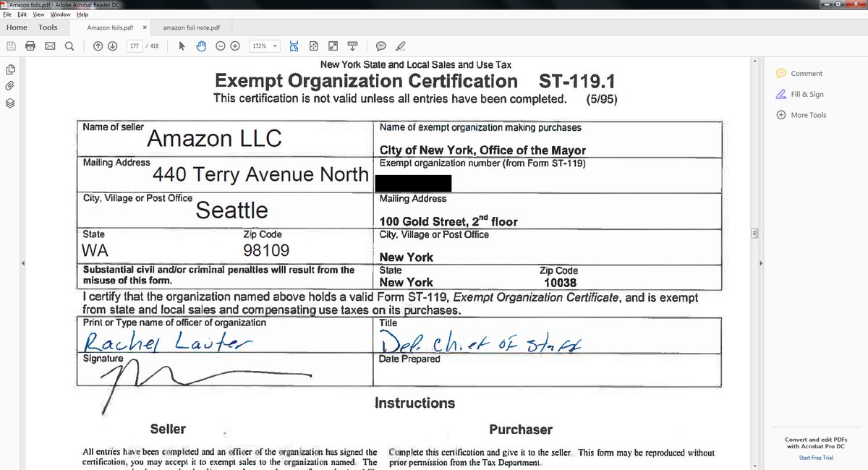Select the Highlight text tool
868x470 pixels.
click(400, 46)
